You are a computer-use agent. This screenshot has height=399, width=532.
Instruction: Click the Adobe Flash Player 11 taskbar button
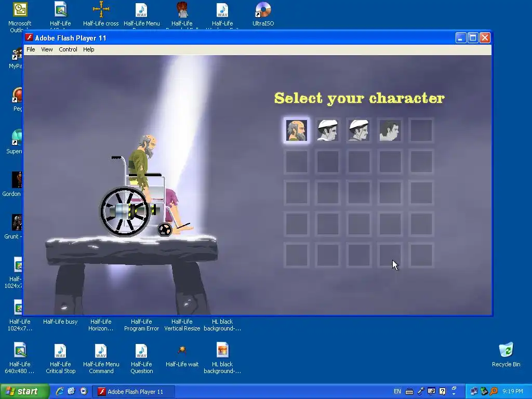pos(134,392)
